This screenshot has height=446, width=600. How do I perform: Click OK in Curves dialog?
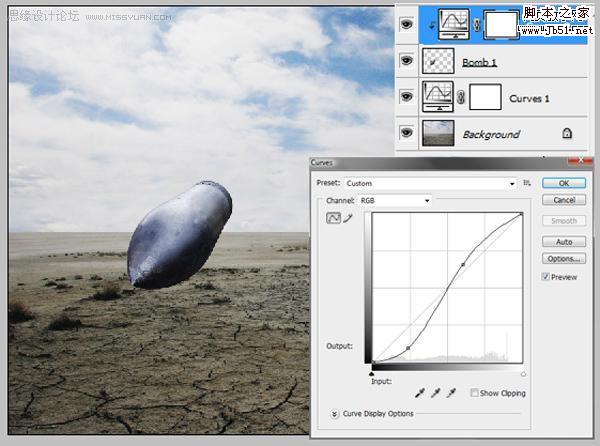pyautogui.click(x=564, y=183)
